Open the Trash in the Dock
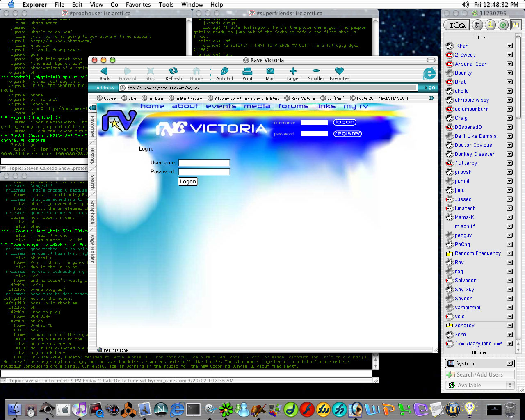The height and width of the screenshot is (420, 525). [x=510, y=409]
